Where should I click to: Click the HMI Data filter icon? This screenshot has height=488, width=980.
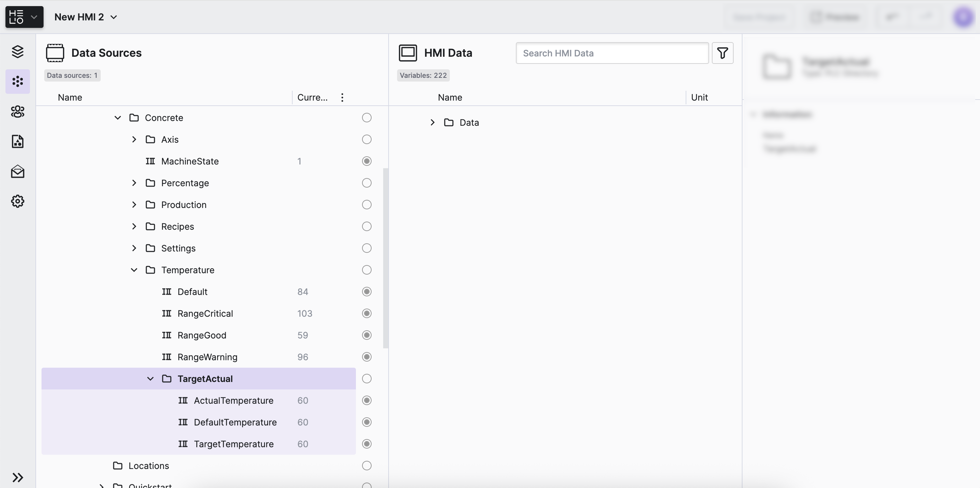pos(722,53)
